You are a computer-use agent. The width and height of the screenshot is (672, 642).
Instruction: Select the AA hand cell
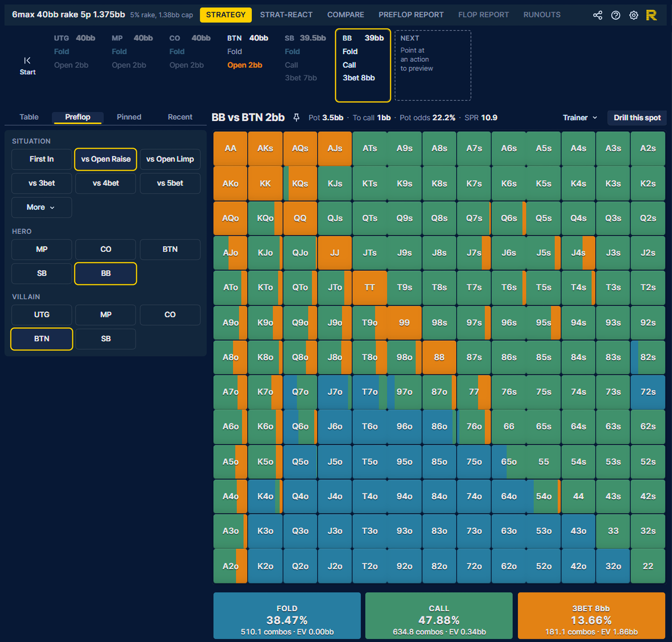pos(230,149)
